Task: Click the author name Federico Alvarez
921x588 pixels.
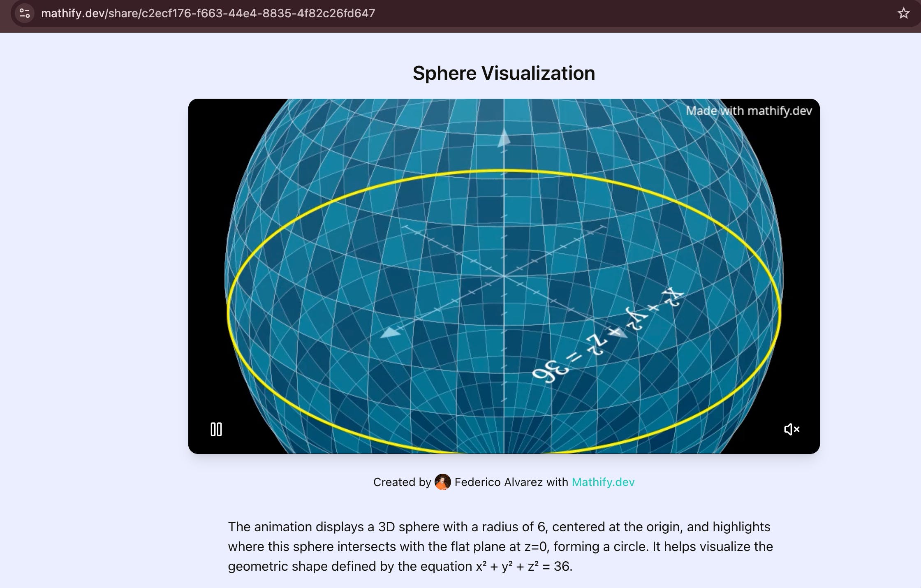Action: tap(498, 482)
